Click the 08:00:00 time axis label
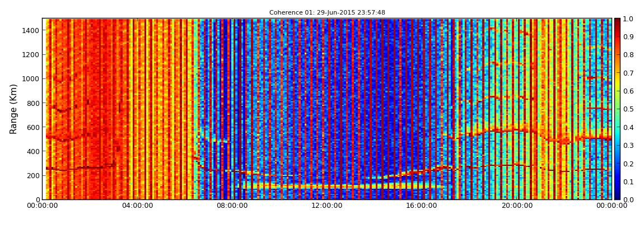 (232, 206)
